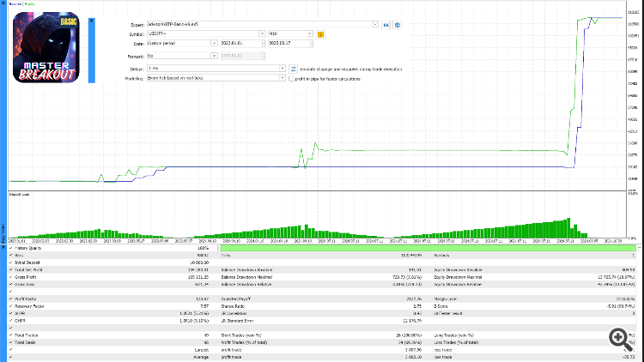Image resolution: width=644 pixels, height=362 pixels.
Task: Expand the Symbol USDJPY dropdown
Action: (262, 34)
